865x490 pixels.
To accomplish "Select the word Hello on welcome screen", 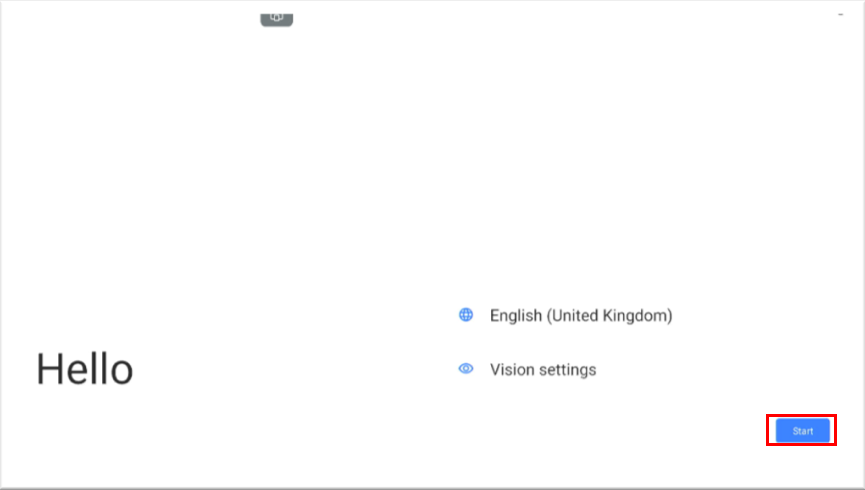I will [85, 369].
